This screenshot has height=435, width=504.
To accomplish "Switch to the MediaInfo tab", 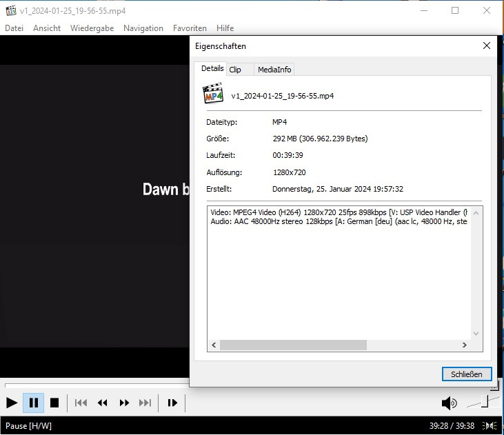I will [274, 70].
